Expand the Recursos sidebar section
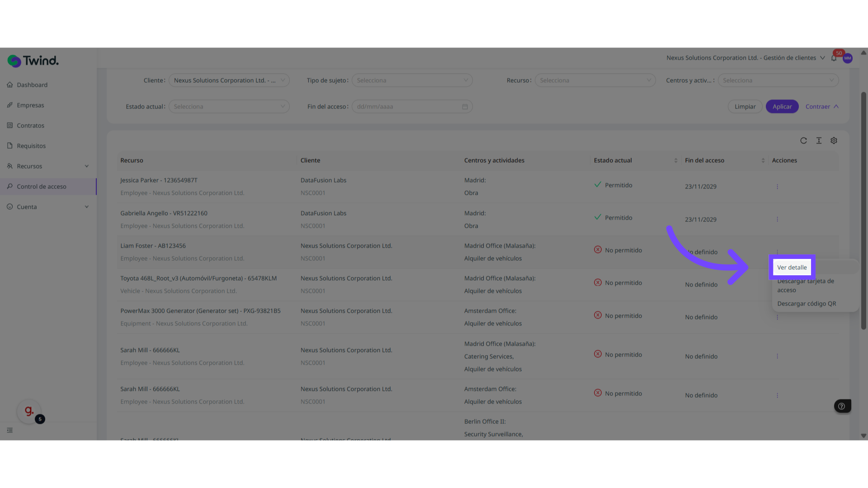Image resolution: width=868 pixels, height=488 pixels. [x=48, y=166]
